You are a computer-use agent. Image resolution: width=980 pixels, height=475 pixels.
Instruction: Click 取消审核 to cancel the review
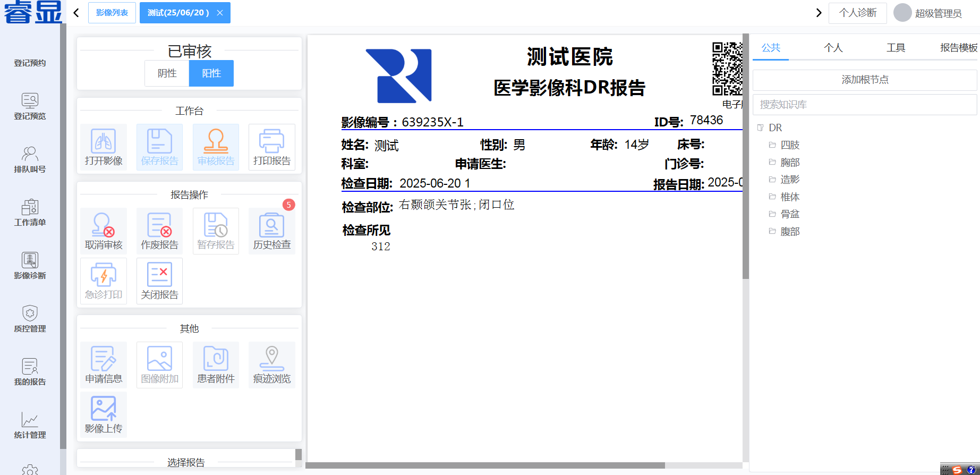104,231
